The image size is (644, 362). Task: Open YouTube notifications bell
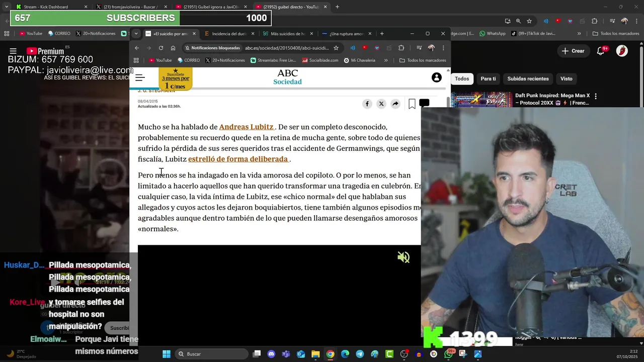pyautogui.click(x=601, y=51)
